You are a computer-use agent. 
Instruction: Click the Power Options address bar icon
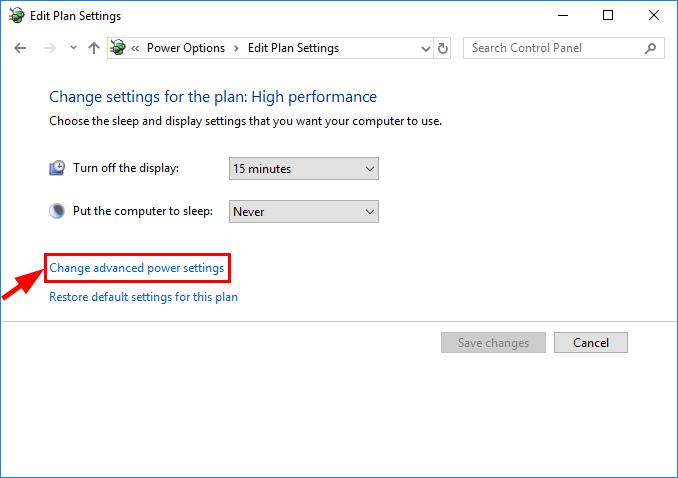pos(118,48)
